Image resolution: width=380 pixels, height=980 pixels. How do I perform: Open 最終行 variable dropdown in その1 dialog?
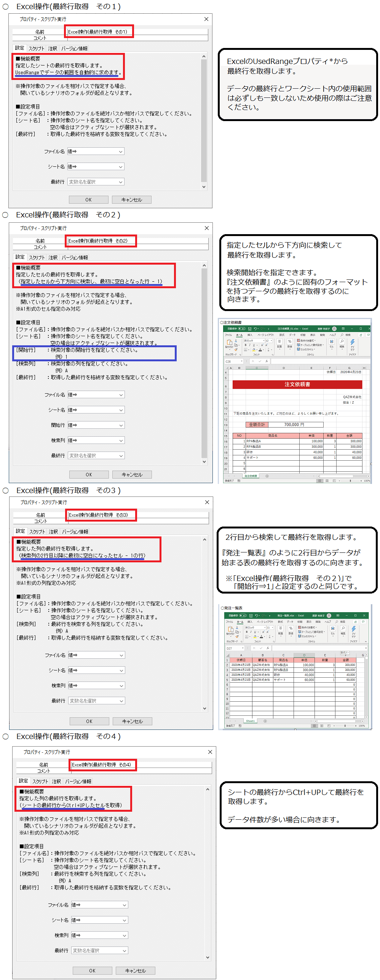(96, 182)
